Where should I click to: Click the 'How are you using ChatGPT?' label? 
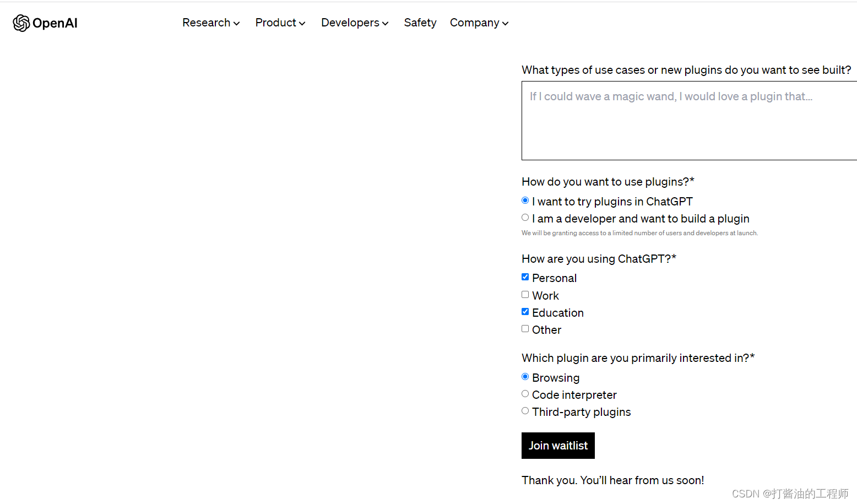pos(599,259)
